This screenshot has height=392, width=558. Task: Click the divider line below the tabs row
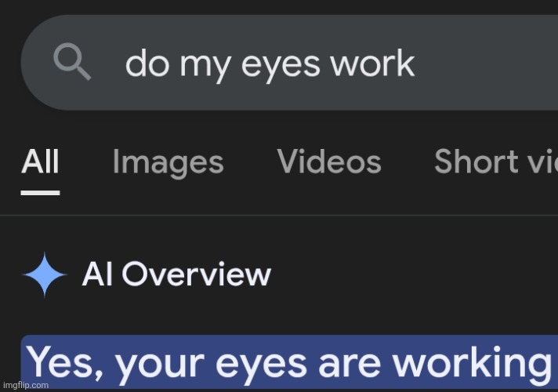[x=279, y=215]
